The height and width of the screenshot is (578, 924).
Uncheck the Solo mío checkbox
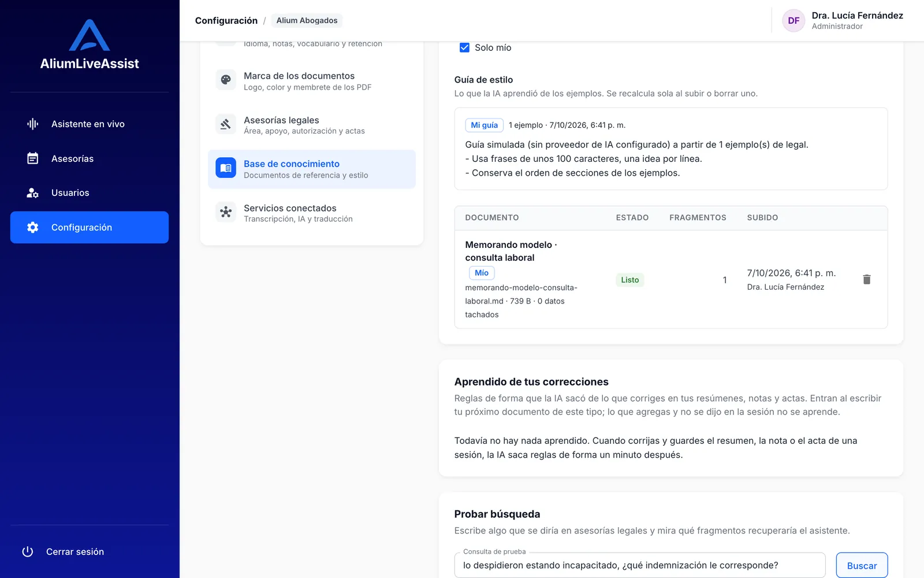[464, 47]
